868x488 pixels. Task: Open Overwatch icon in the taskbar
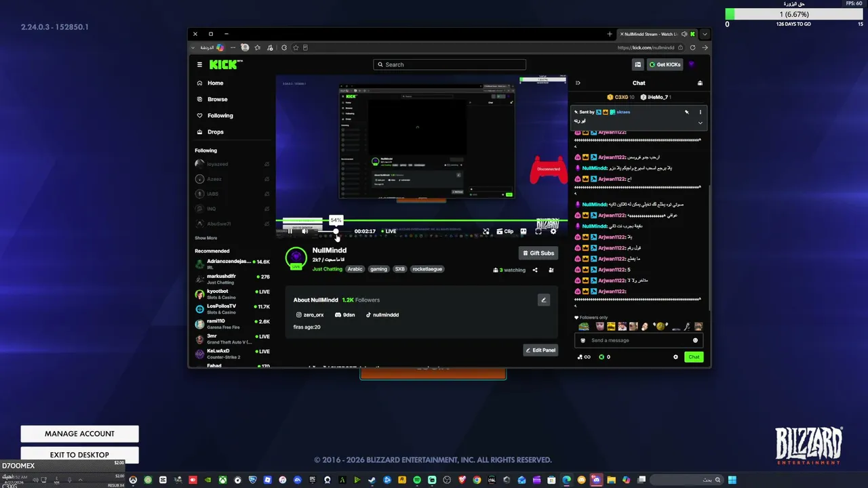(133, 480)
